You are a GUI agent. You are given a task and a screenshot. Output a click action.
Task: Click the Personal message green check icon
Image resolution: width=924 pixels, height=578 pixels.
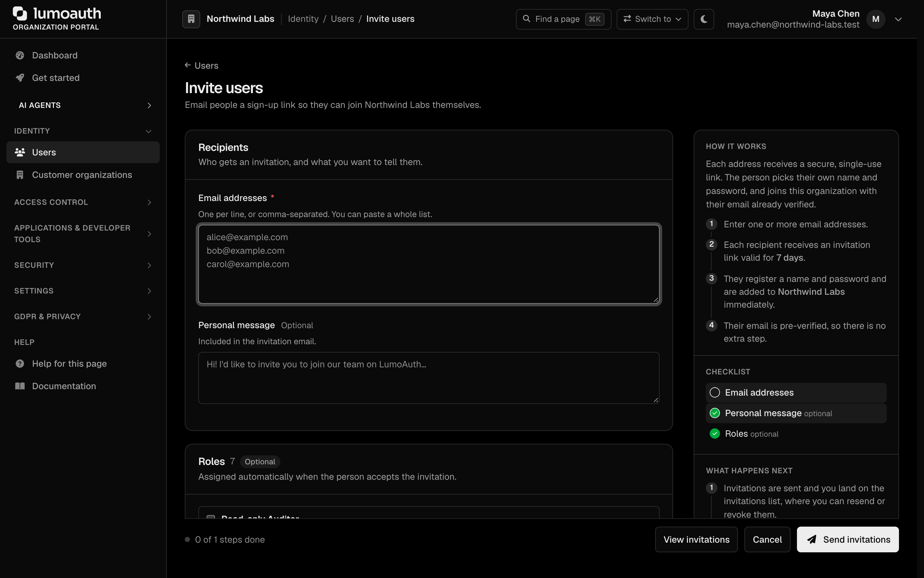714,413
